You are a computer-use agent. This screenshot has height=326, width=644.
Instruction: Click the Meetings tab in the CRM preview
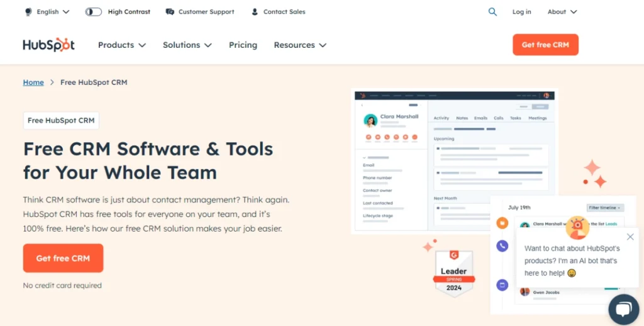[537, 118]
